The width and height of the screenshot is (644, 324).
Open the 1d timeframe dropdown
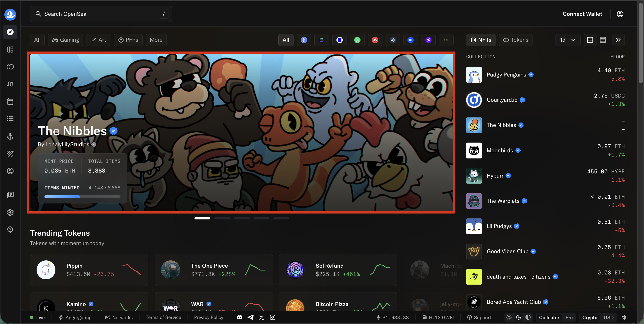(x=568, y=40)
